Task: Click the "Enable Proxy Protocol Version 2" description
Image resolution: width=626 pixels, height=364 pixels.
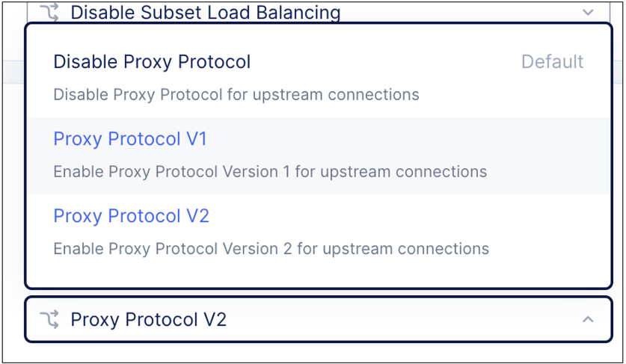Action: (x=271, y=249)
